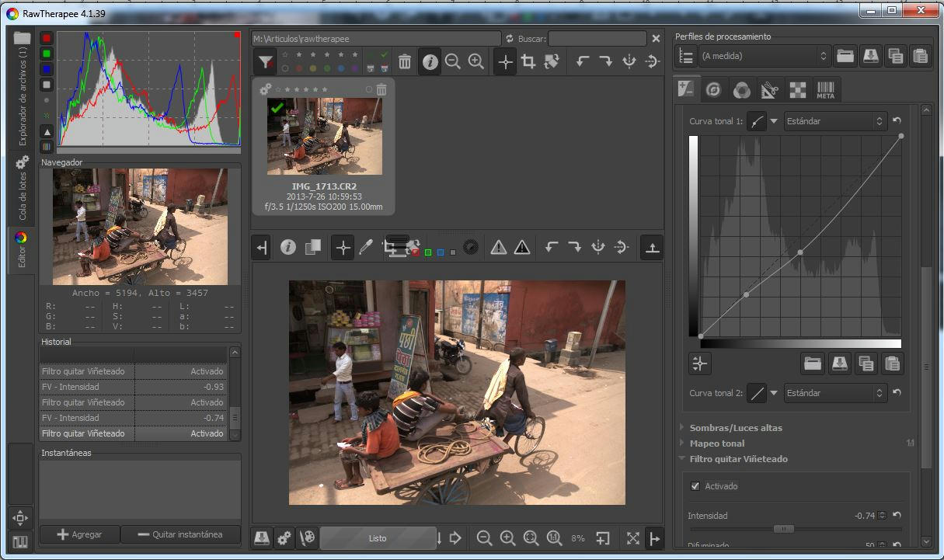Viewport: 944px width, 560px height.
Task: Toggle red channel in histogram
Action: click(47, 38)
